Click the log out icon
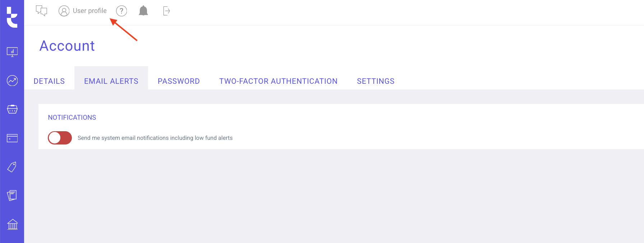The width and height of the screenshot is (644, 243). [x=166, y=11]
